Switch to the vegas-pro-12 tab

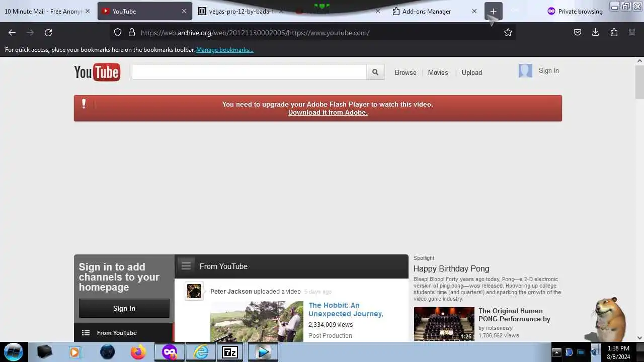(241, 11)
